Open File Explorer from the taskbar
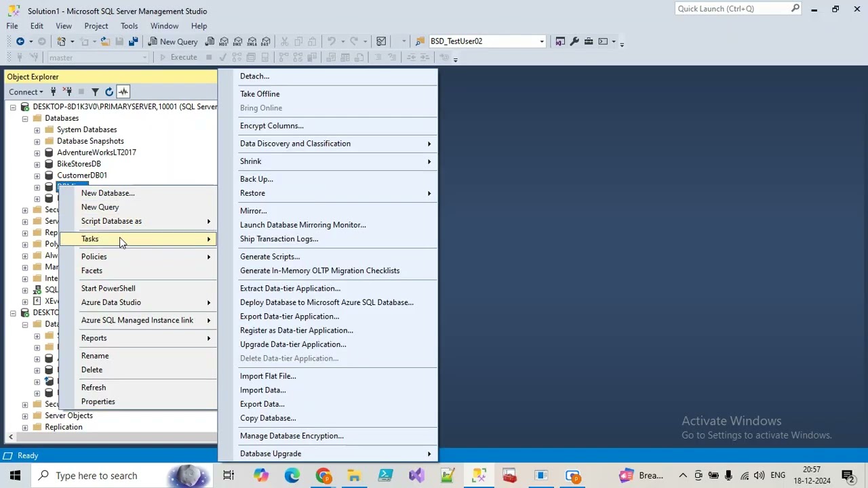The height and width of the screenshot is (488, 868). click(354, 475)
